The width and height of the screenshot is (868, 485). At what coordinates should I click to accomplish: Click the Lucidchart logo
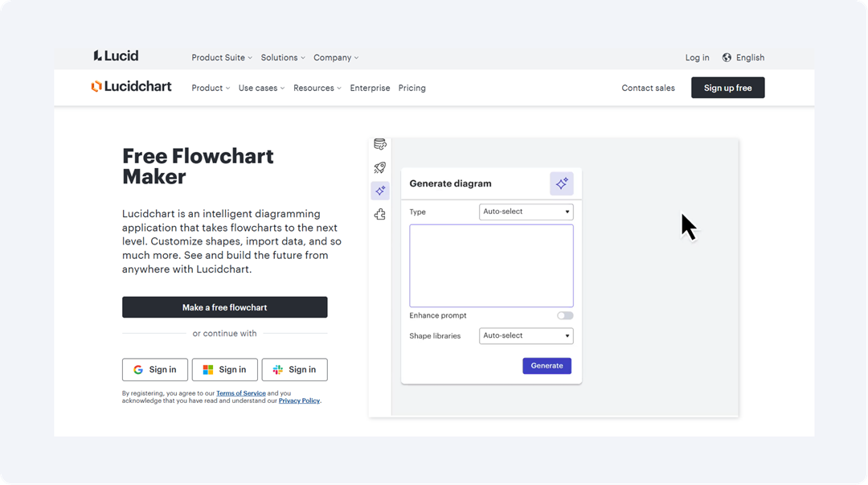(132, 87)
